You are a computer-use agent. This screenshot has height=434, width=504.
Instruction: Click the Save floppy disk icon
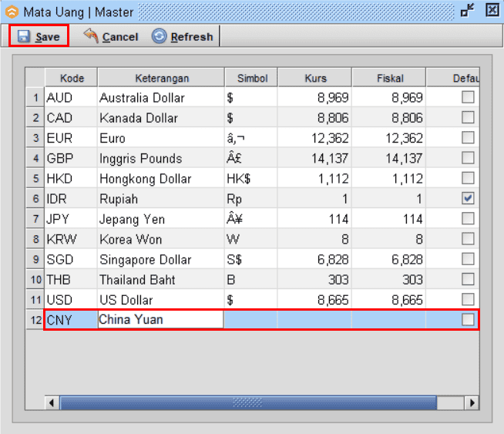tap(23, 36)
